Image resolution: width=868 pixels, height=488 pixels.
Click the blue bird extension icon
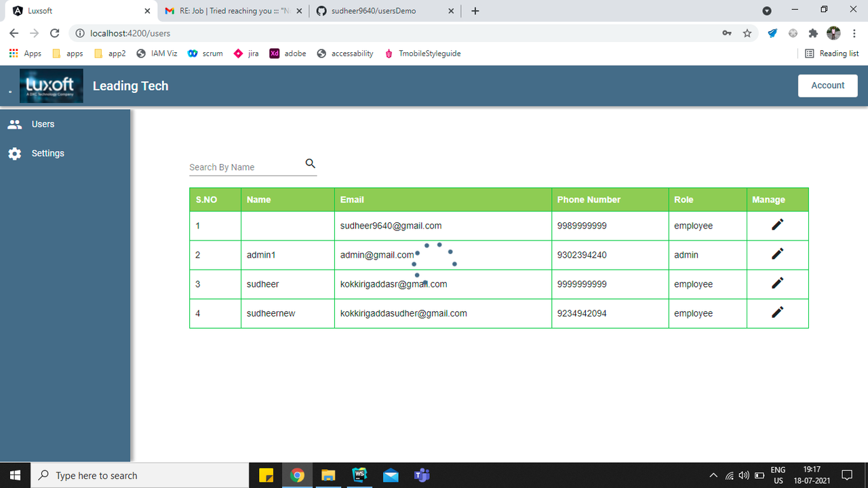click(x=772, y=33)
